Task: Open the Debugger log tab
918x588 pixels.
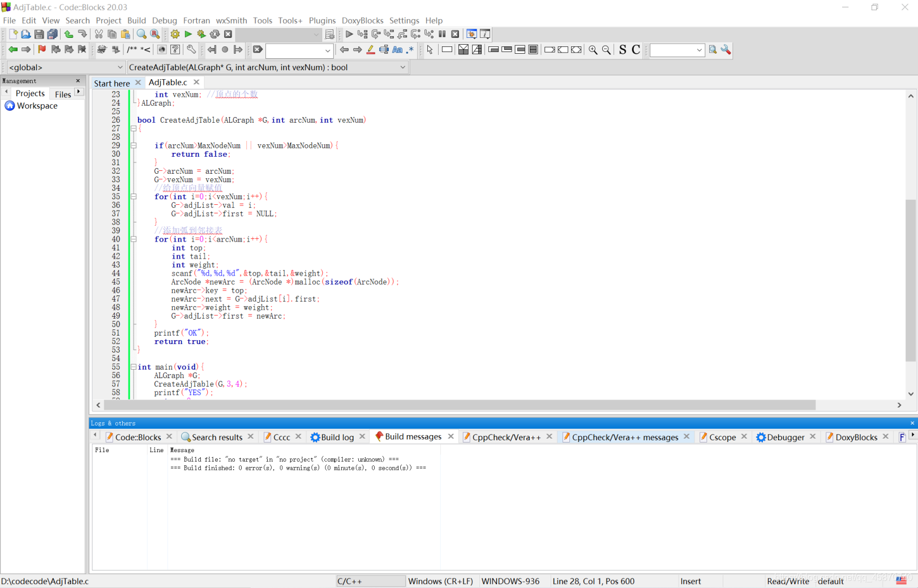Action: click(785, 437)
